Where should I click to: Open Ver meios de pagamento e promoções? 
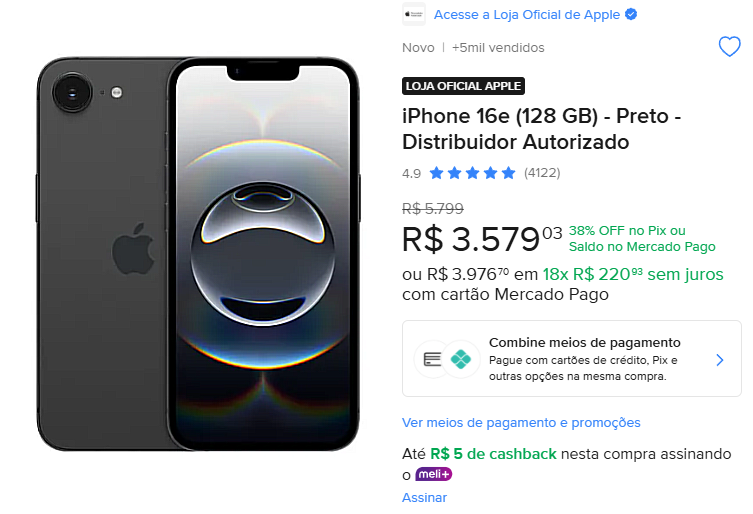521,423
